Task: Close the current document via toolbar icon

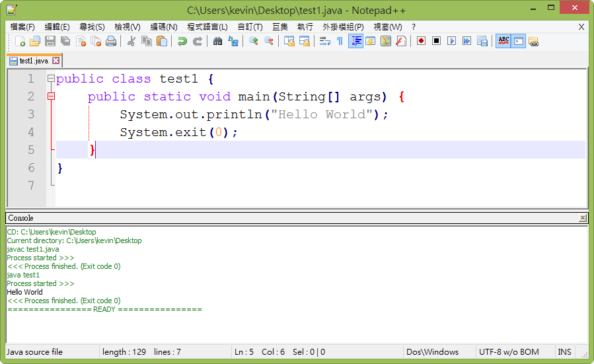Action: tap(81, 41)
